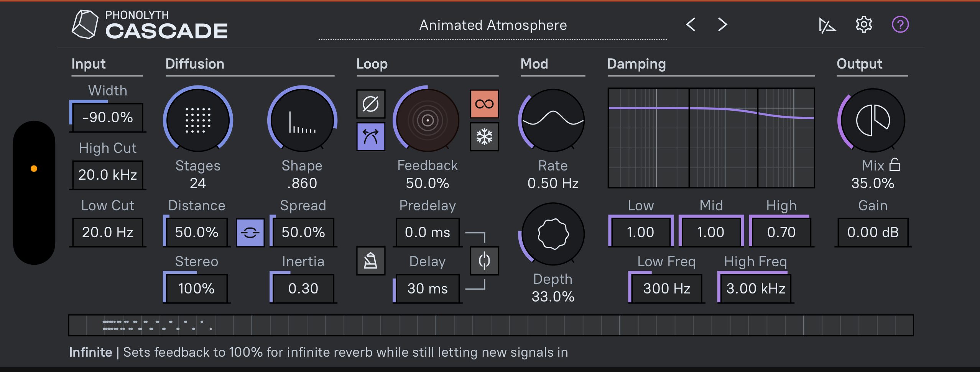The height and width of the screenshot is (372, 980).
Task: Click the Damping High 0.70 field
Action: click(x=781, y=232)
